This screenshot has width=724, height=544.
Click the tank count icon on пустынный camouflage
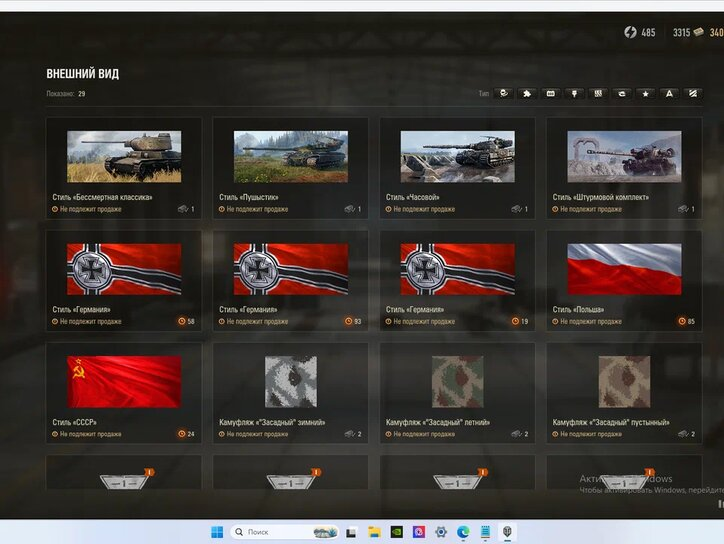point(683,434)
